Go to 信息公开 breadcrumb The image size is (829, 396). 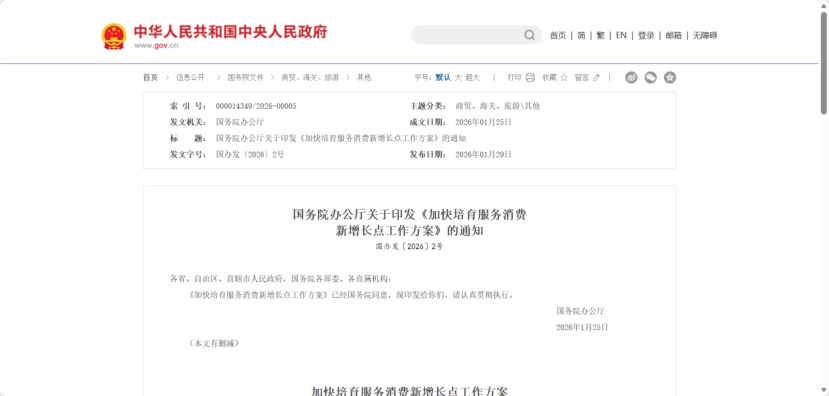[x=190, y=78]
